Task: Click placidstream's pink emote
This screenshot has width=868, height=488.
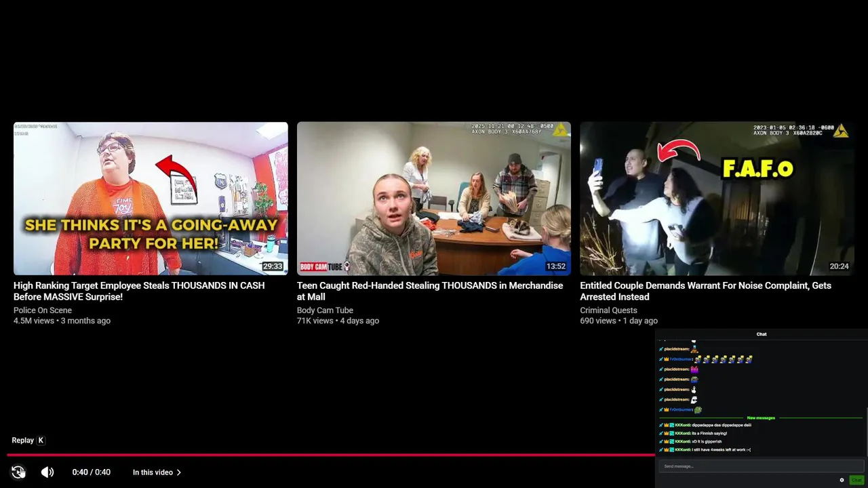Action: (x=694, y=369)
